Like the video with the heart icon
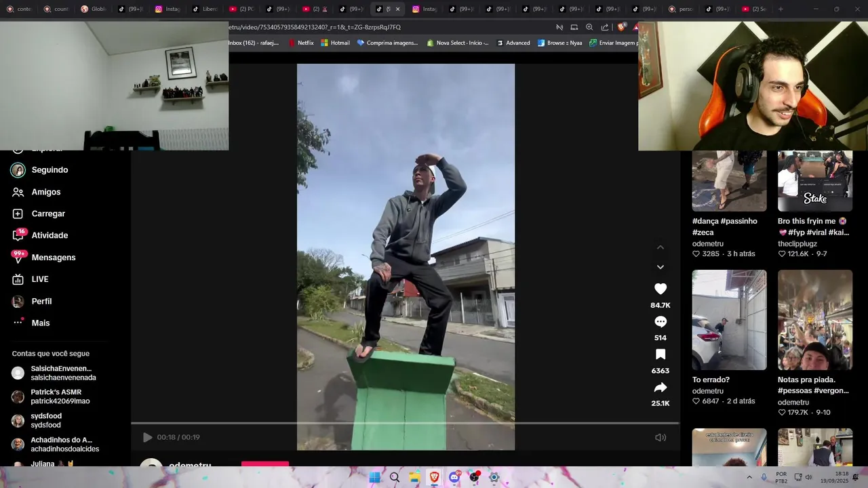868x488 pixels. (660, 289)
